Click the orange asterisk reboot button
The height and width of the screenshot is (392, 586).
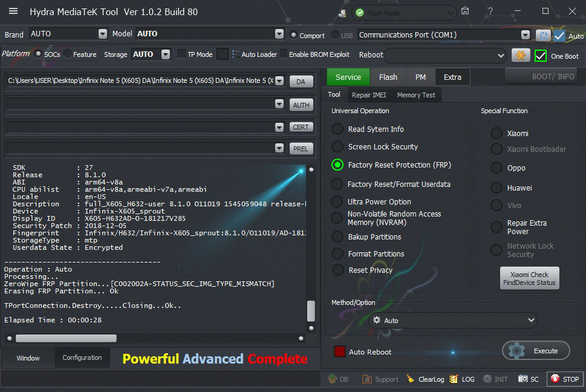click(x=520, y=56)
